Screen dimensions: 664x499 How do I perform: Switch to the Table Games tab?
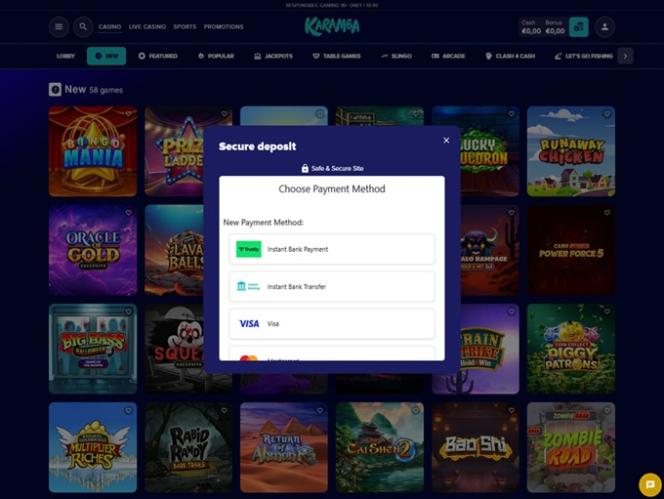click(x=337, y=56)
